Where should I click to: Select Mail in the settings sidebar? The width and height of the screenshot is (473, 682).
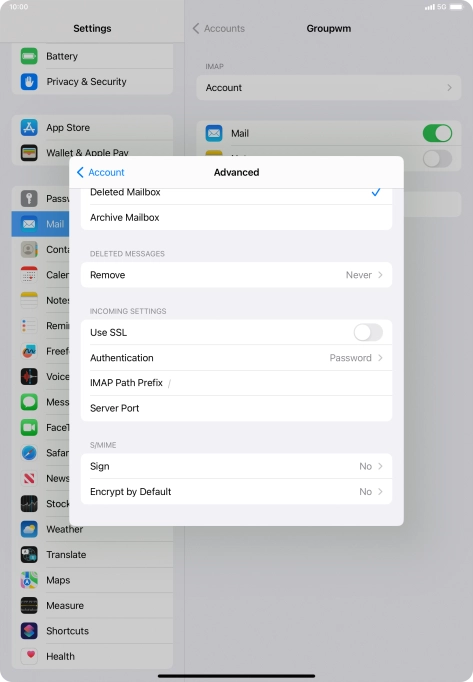point(40,224)
